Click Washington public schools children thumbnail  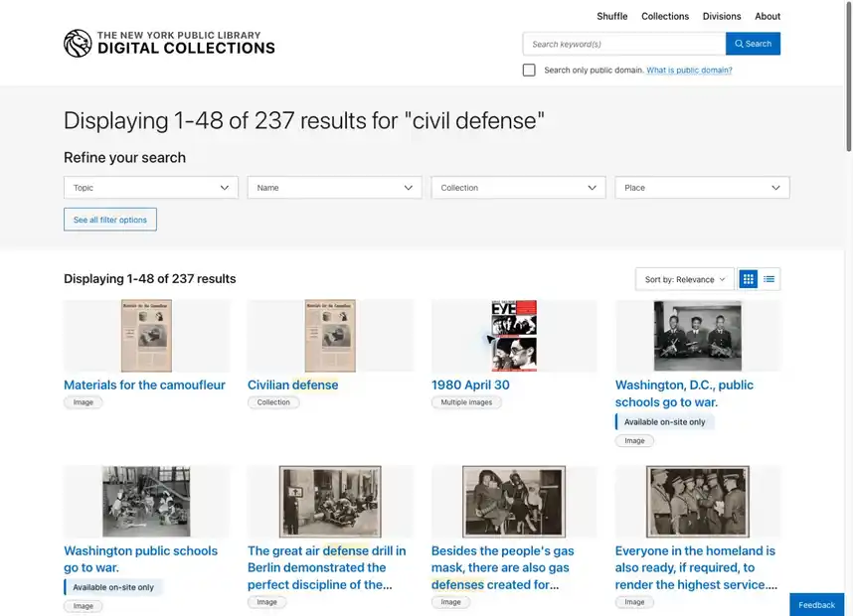pyautogui.click(x=146, y=502)
